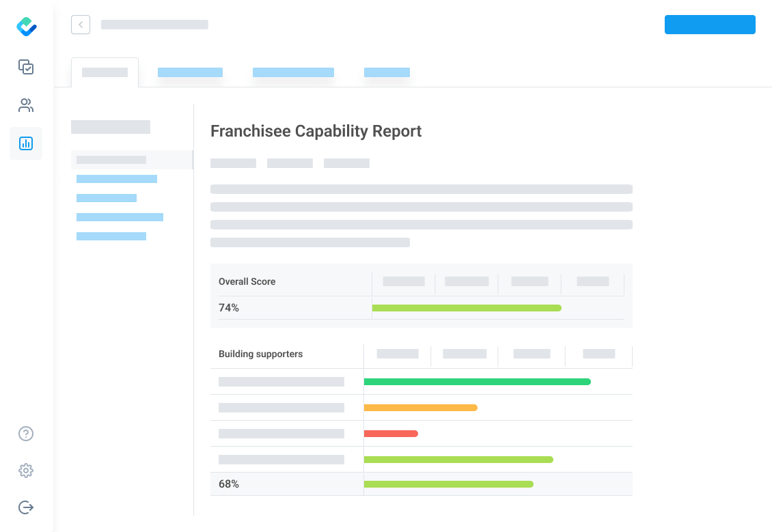772x532 pixels.
Task: Open Settings via the gear icon
Action: pos(26,471)
